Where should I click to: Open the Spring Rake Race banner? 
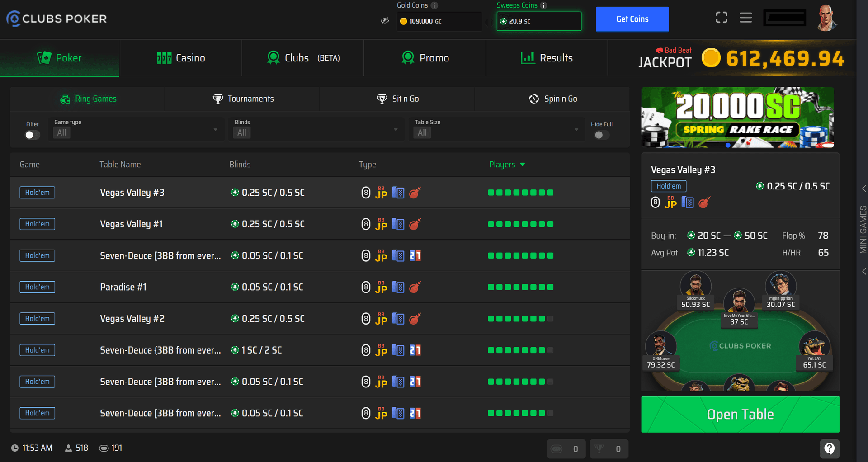pos(738,118)
